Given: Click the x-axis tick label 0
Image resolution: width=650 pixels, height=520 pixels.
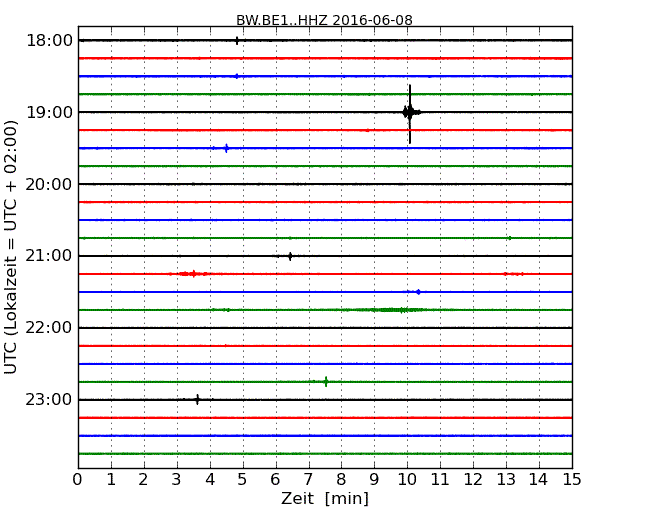Looking at the screenshot, I should tap(78, 479).
